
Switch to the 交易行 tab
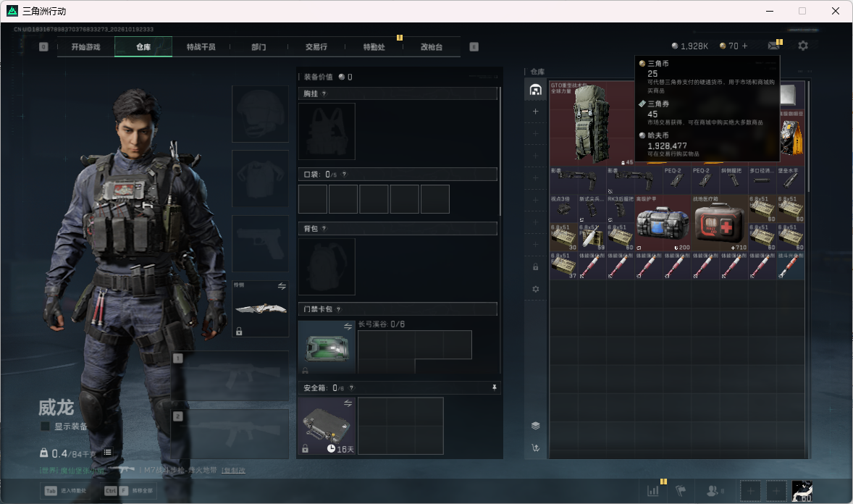point(316,47)
